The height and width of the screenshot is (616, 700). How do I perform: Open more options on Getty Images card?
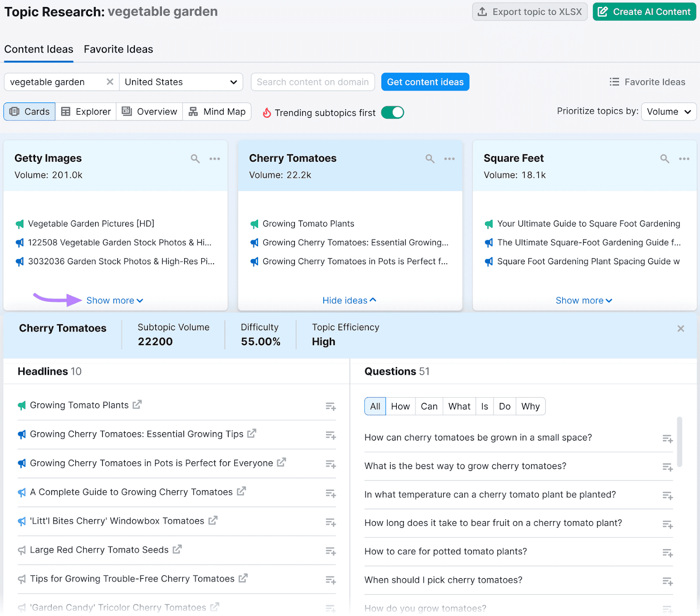(x=214, y=159)
